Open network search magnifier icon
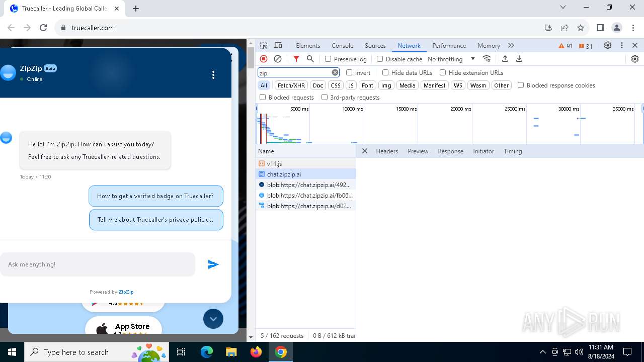 pyautogui.click(x=310, y=59)
